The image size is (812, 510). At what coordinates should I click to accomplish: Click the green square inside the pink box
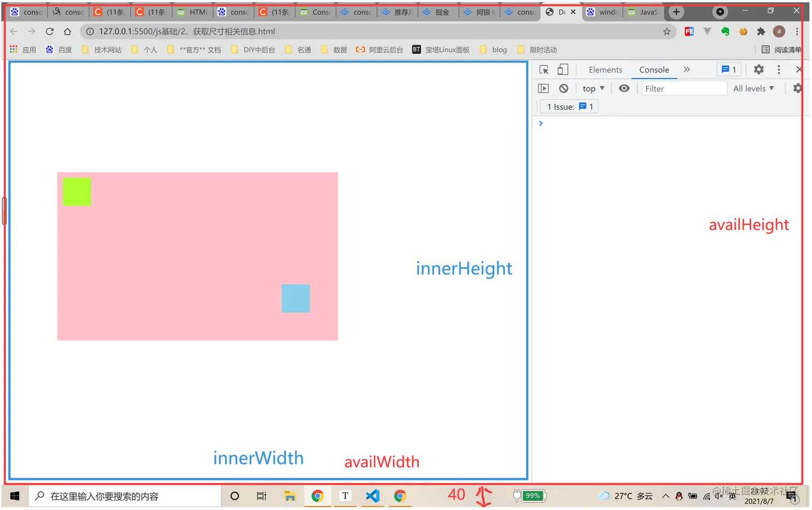(x=77, y=192)
